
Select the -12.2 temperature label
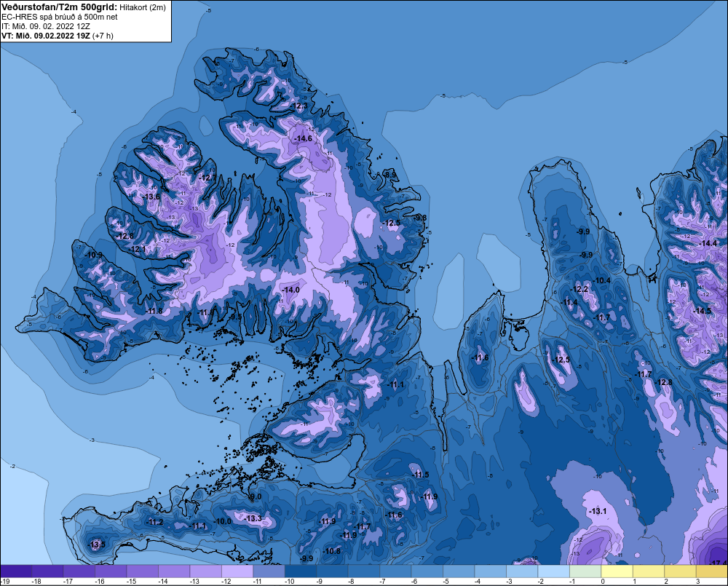pos(579,289)
